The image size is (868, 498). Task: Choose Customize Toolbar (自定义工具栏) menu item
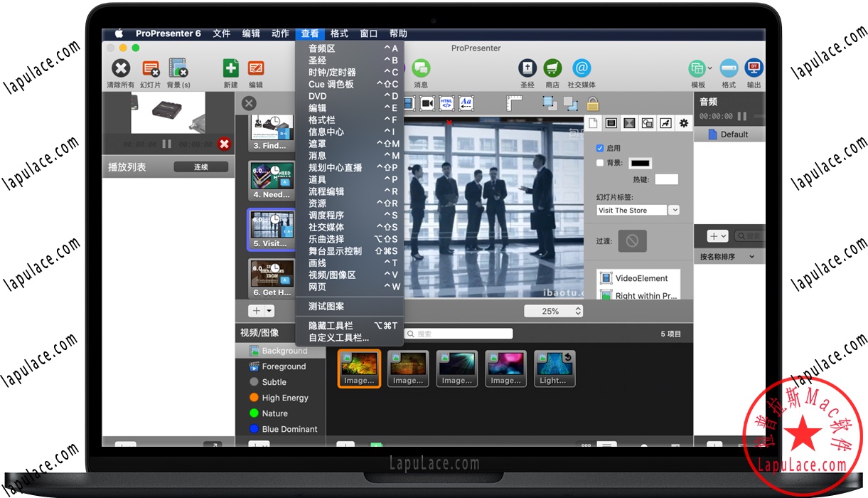tap(339, 338)
